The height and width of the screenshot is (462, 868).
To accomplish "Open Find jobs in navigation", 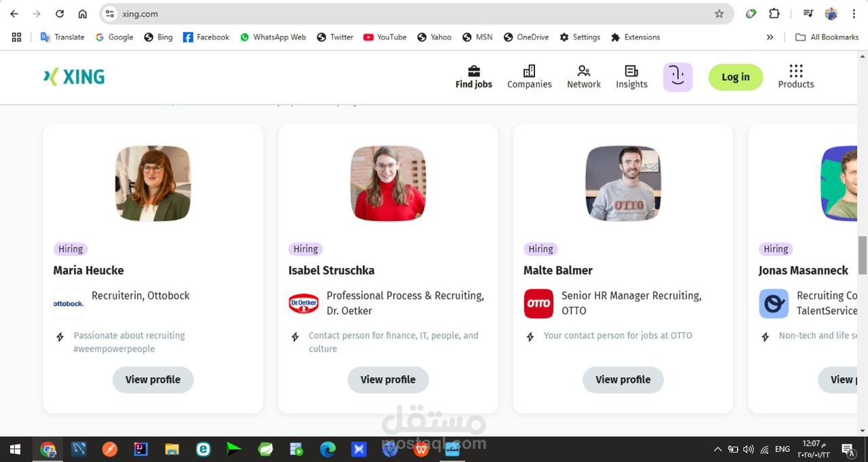I will [x=474, y=77].
